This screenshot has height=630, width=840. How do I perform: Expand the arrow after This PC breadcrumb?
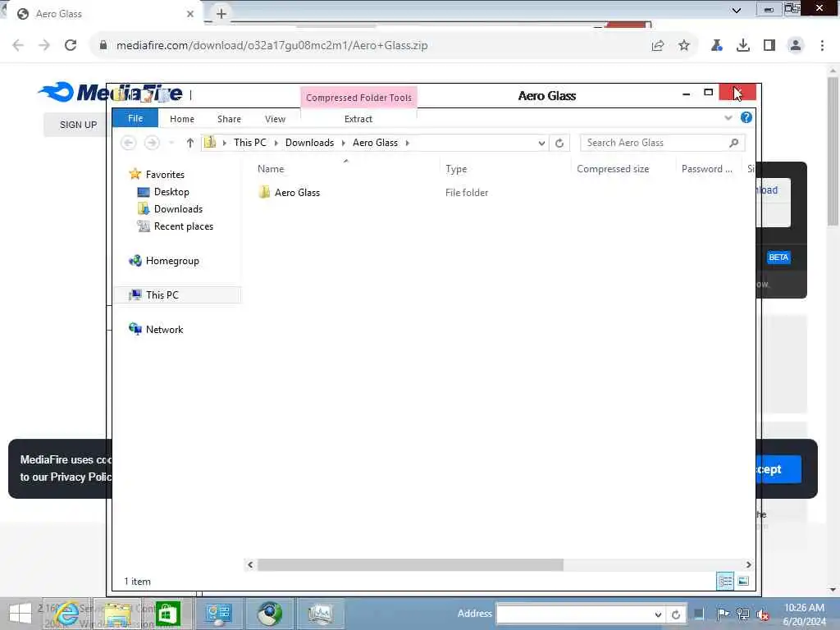[276, 143]
